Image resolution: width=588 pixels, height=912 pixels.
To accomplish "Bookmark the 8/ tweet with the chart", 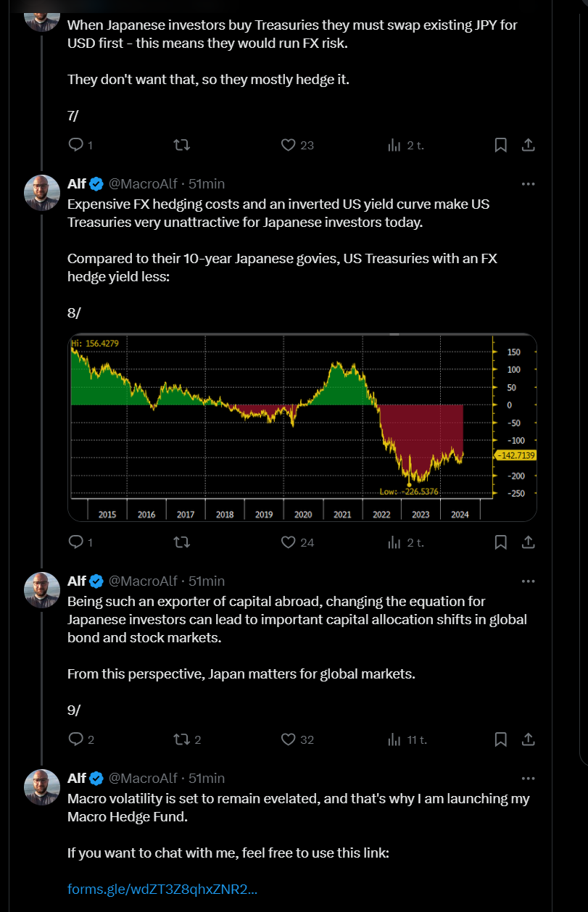I will (x=500, y=542).
